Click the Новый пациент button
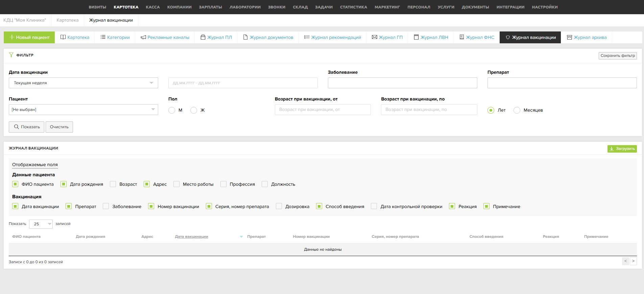Image resolution: width=644 pixels, height=294 pixels. coord(29,37)
